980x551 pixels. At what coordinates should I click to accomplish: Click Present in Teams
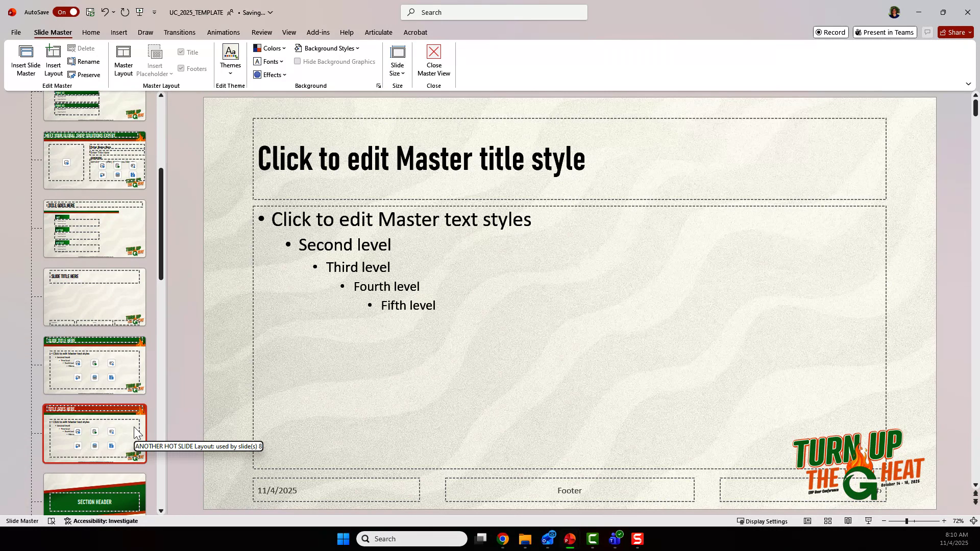coord(885,32)
